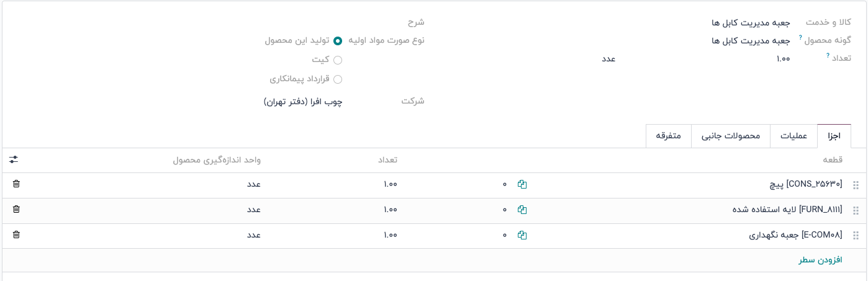Click copy icon on جعبه نگهداری row
This screenshot has width=868, height=281.
tap(522, 235)
